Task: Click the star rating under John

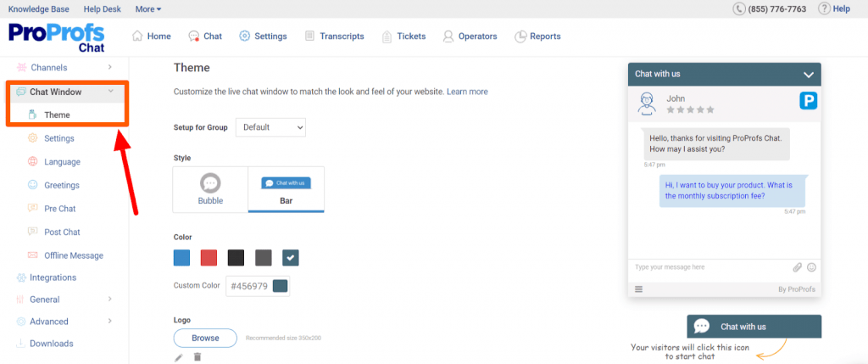Action: coord(690,109)
